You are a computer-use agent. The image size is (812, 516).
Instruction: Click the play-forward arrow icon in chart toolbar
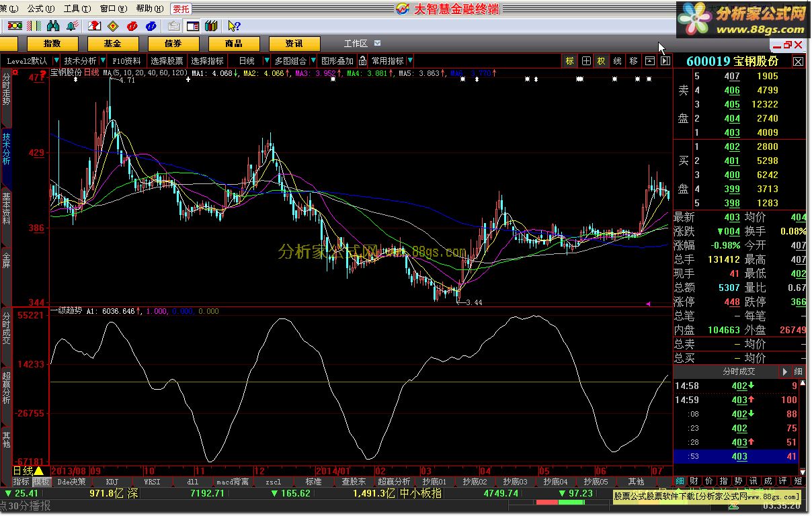point(665,60)
